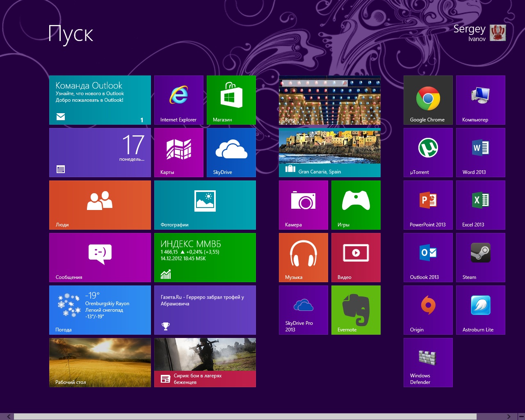Open the Internet Explorer tile
This screenshot has width=525, height=420.
click(x=179, y=100)
